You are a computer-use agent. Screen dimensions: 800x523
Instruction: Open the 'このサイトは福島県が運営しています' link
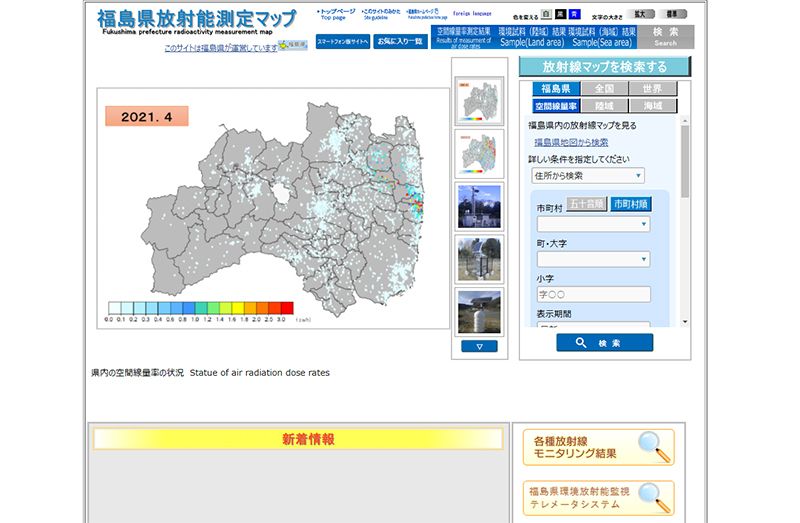221,48
